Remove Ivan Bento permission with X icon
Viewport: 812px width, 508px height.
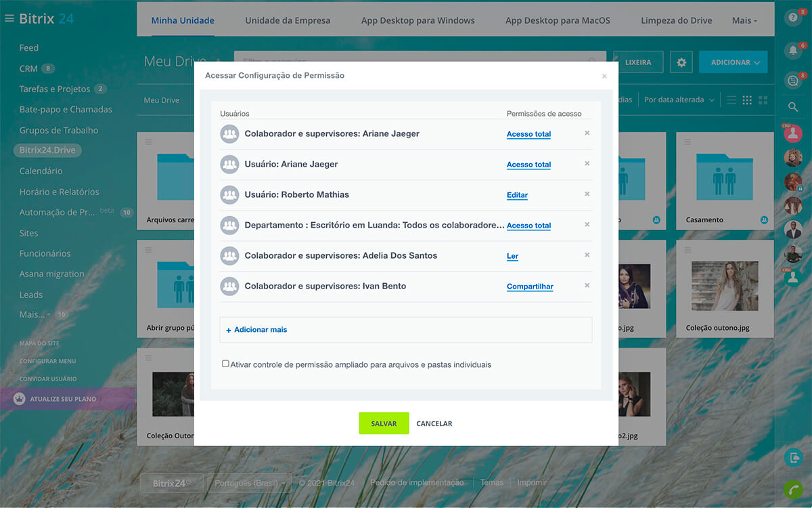point(587,286)
